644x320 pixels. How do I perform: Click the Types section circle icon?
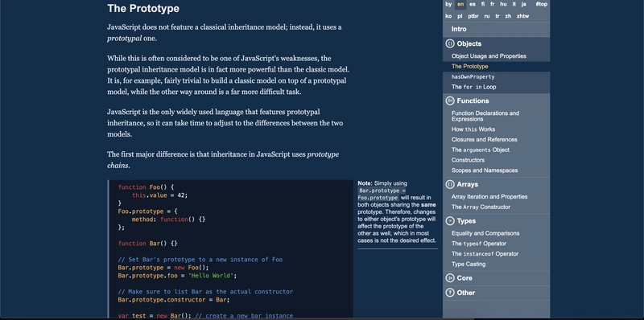coord(450,221)
